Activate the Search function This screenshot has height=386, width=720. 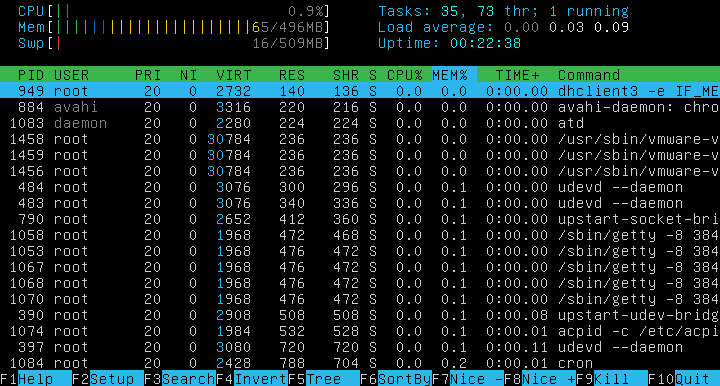pos(189,379)
